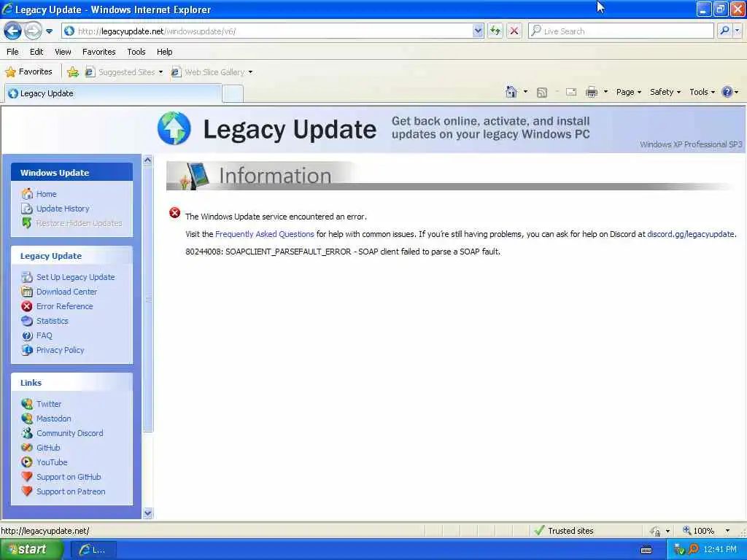Click the GitHub icon in Links

pyautogui.click(x=27, y=448)
